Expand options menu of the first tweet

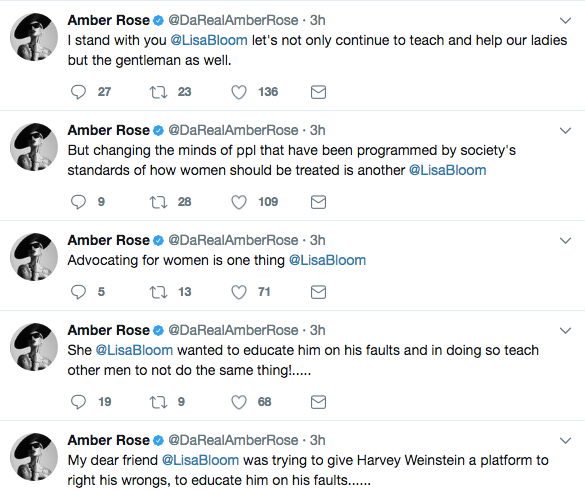pos(566,21)
